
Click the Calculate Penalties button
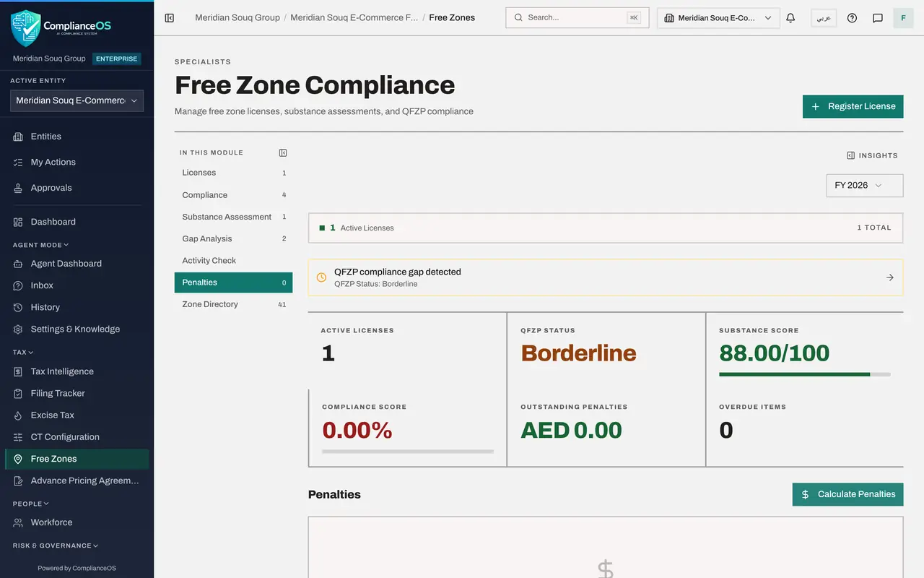[847, 494]
